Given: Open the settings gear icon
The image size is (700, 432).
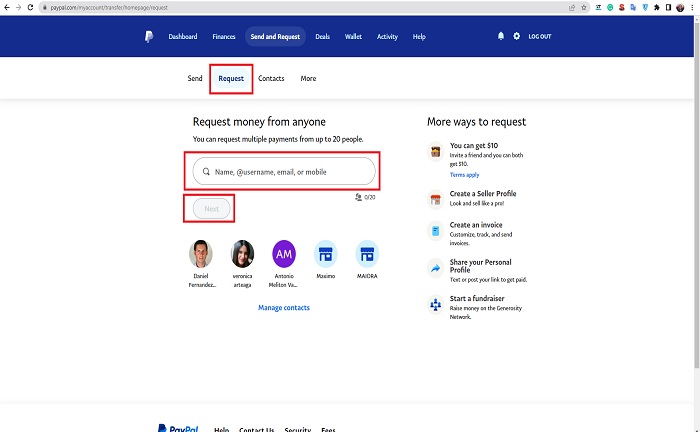Looking at the screenshot, I should click(x=517, y=36).
